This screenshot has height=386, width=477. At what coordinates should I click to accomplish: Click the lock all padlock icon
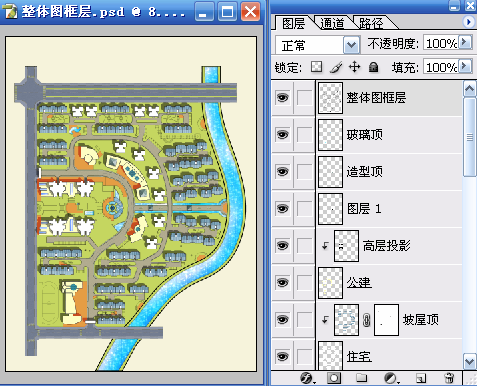pos(374,67)
